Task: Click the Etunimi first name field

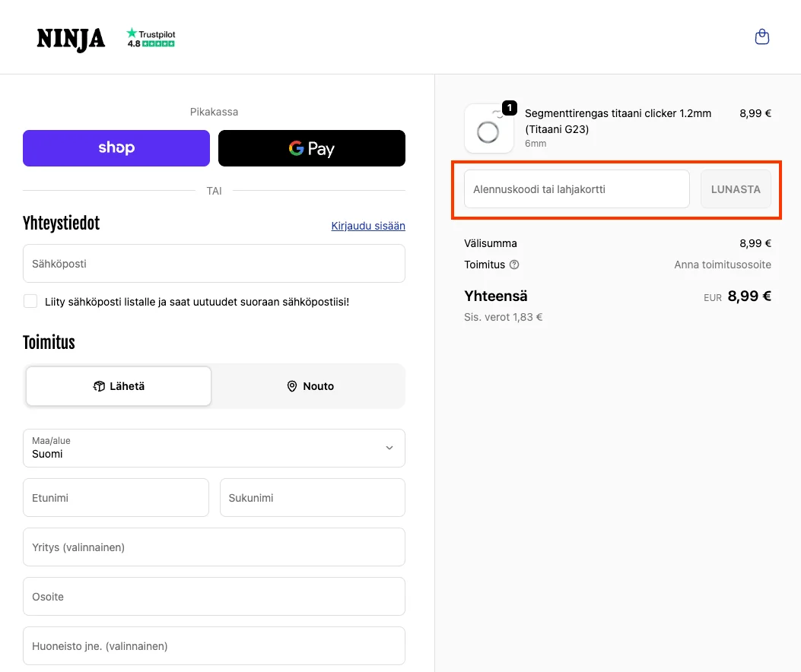Action: pyautogui.click(x=116, y=497)
